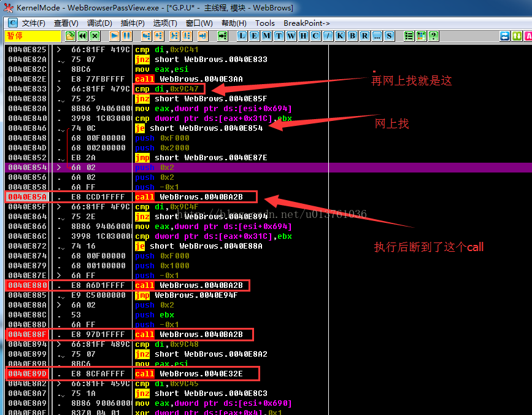This screenshot has width=532, height=415.
Task: Open the Log window with L button
Action: (x=242, y=36)
